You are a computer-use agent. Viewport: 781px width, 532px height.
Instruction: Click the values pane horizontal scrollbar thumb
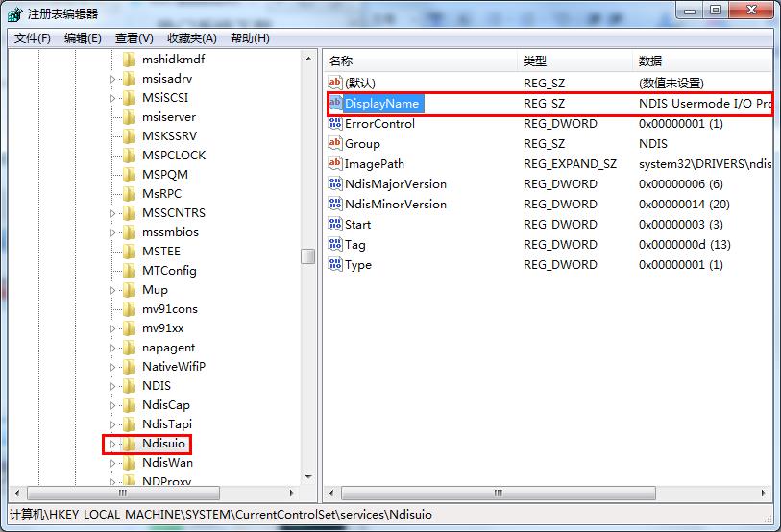(498, 494)
